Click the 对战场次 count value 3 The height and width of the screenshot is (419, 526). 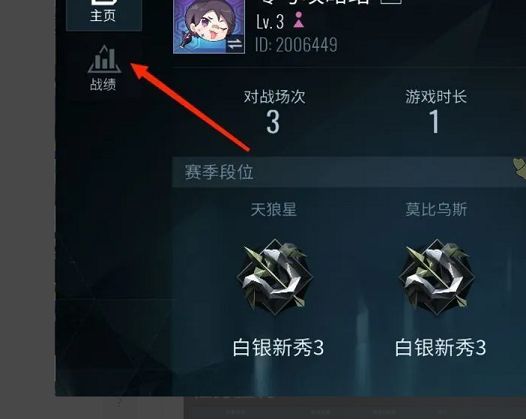(273, 122)
